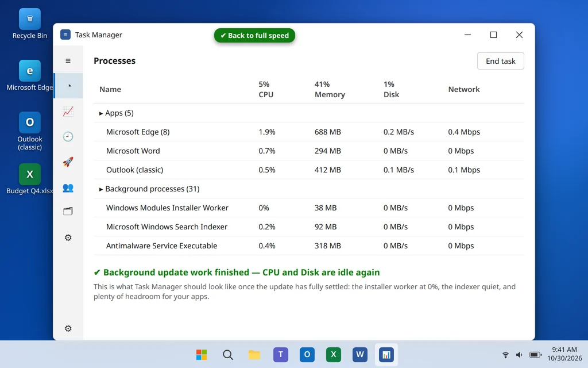Click the End task button
Screen dimensions: 588x368
(x=500, y=61)
